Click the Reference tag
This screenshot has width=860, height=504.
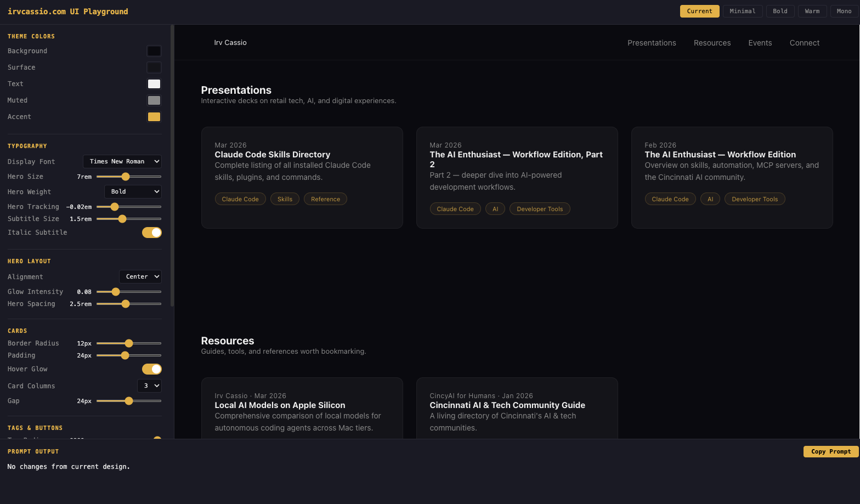(325, 199)
